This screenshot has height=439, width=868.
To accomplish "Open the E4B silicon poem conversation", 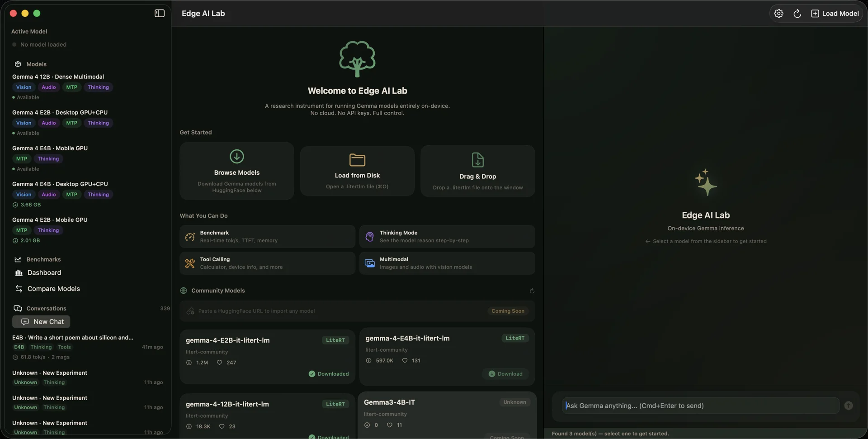I will [88, 347].
